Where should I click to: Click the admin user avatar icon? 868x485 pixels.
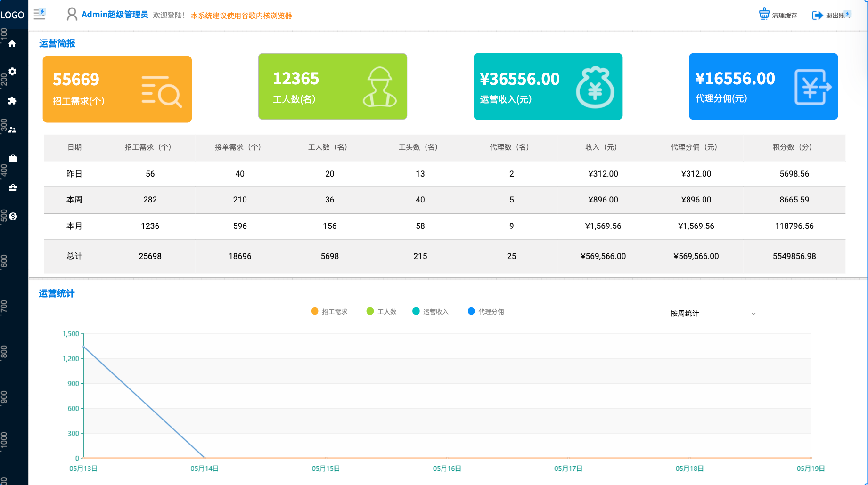click(72, 15)
